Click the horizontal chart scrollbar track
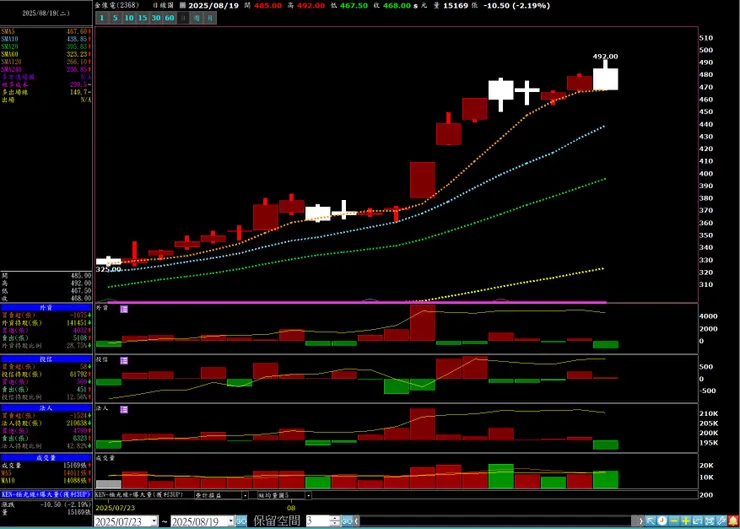 [x=496, y=521]
